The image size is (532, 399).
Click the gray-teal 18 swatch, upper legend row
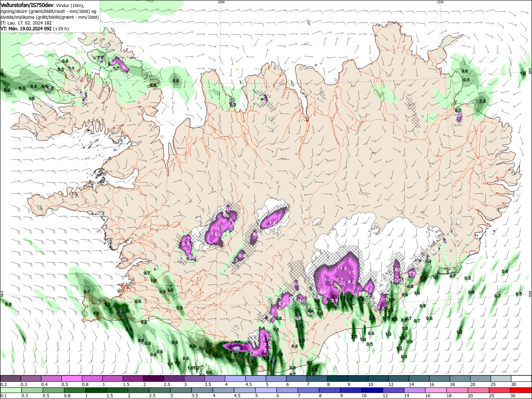[x=460, y=379]
